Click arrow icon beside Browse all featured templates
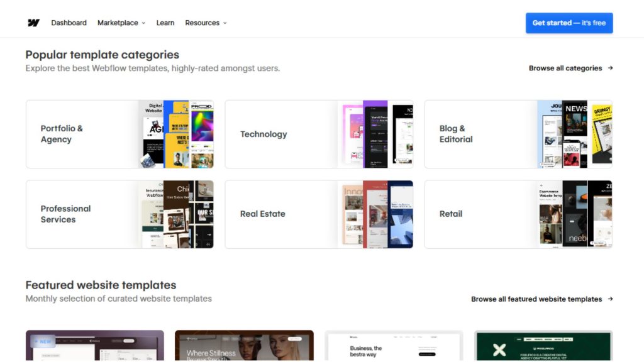This screenshot has width=644, height=362. [x=610, y=299]
